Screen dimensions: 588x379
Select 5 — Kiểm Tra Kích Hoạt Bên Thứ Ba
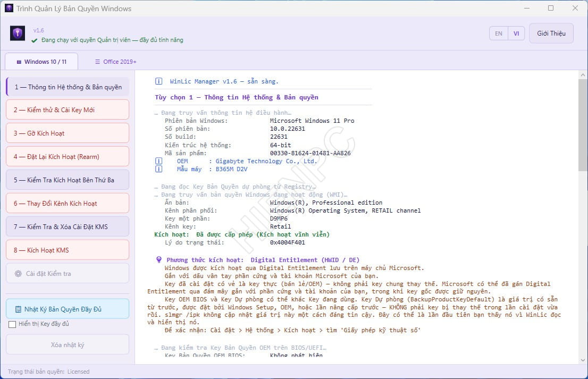coord(68,180)
